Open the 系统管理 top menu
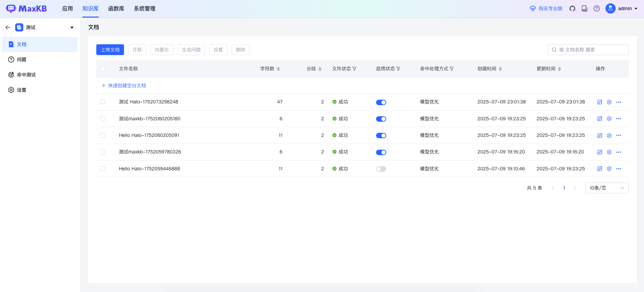The height and width of the screenshot is (292, 644). [x=145, y=8]
